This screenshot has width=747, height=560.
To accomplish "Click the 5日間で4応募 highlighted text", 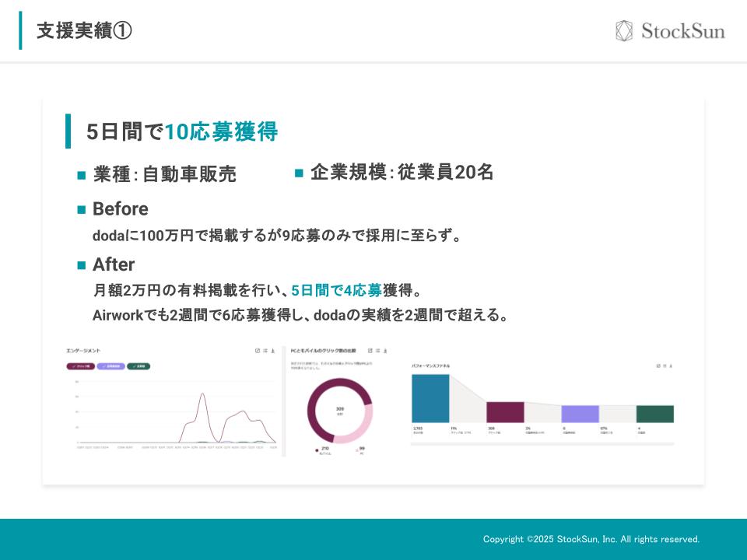I will pos(336,291).
